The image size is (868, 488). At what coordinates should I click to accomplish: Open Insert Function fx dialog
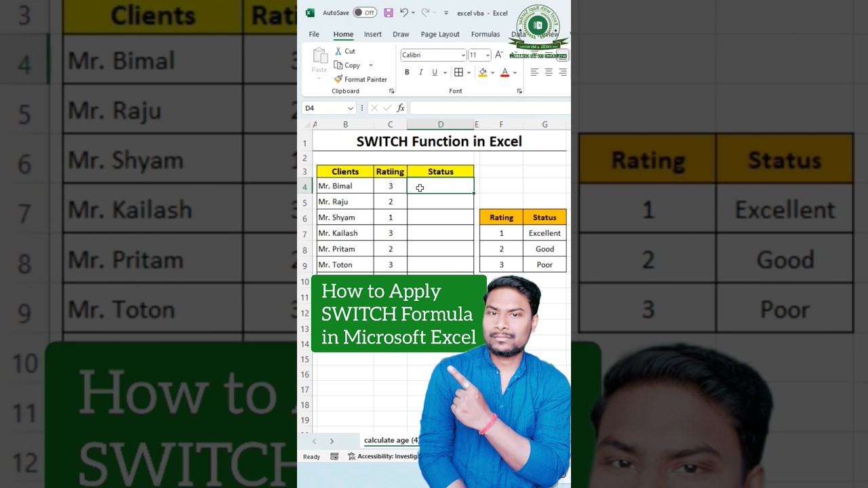(401, 108)
